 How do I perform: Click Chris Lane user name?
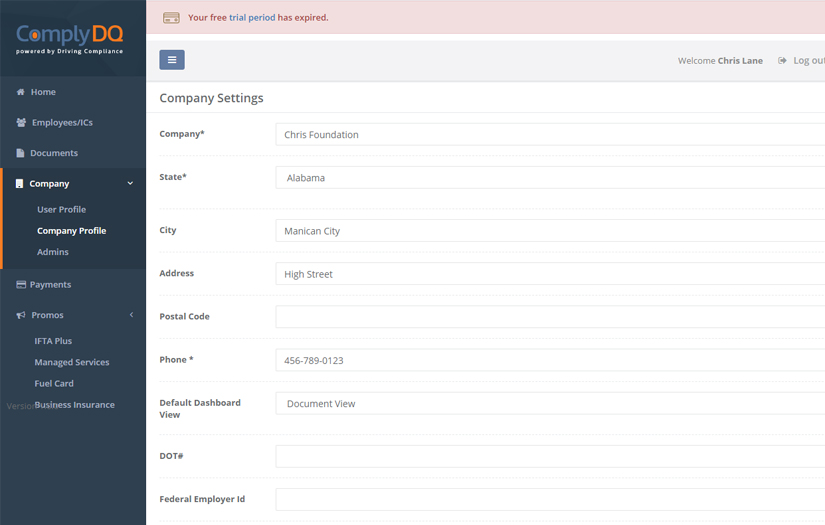coord(740,60)
